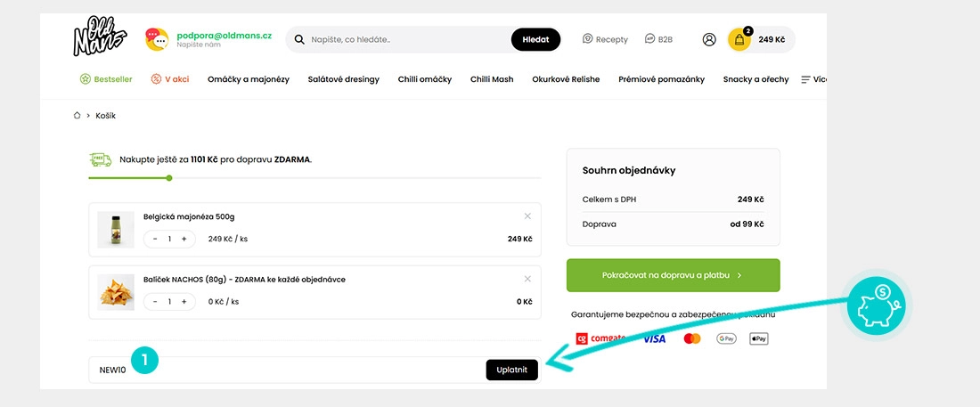Image resolution: width=980 pixels, height=407 pixels.
Task: Open the chat support bubble icon
Action: (x=157, y=39)
